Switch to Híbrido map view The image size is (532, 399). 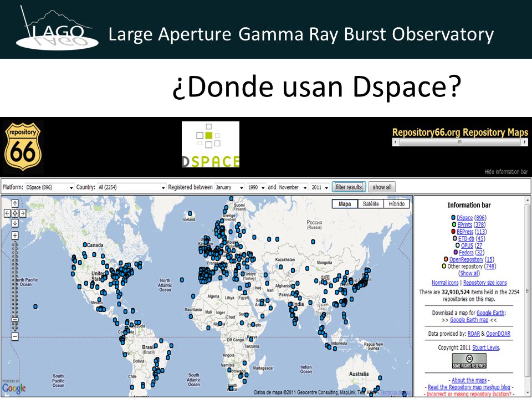[397, 204]
